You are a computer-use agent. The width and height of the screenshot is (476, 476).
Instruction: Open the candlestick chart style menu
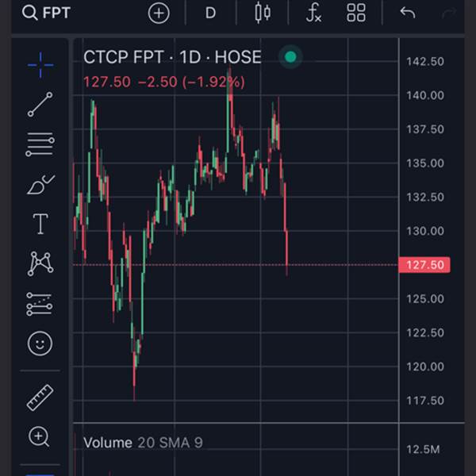pos(263,13)
